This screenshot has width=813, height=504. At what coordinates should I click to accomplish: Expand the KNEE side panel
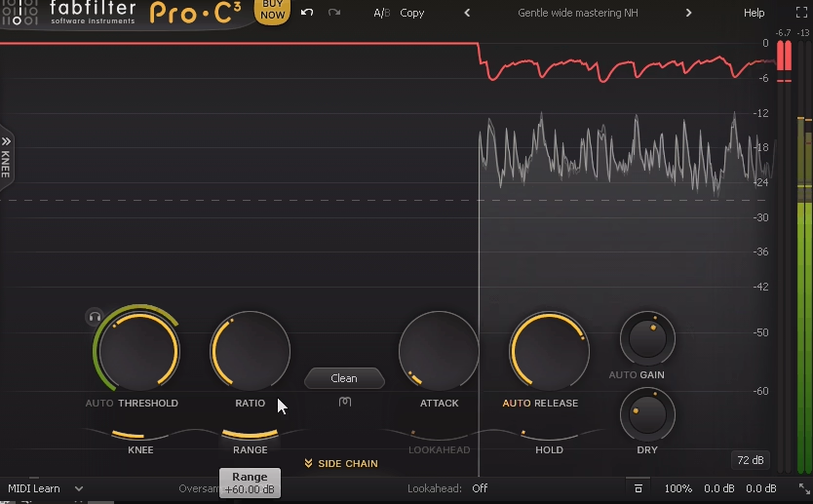pos(6,158)
